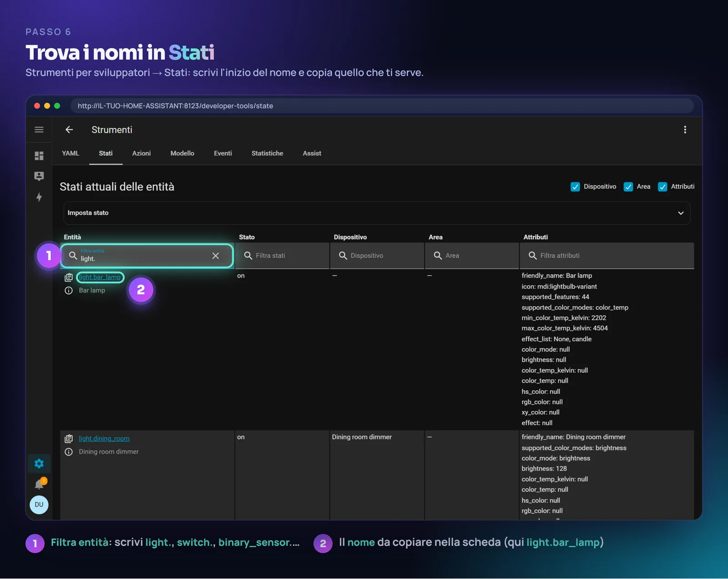This screenshot has width=728, height=579.
Task: Select 'effect_list: None, candle' attribute text
Action: click(x=556, y=339)
